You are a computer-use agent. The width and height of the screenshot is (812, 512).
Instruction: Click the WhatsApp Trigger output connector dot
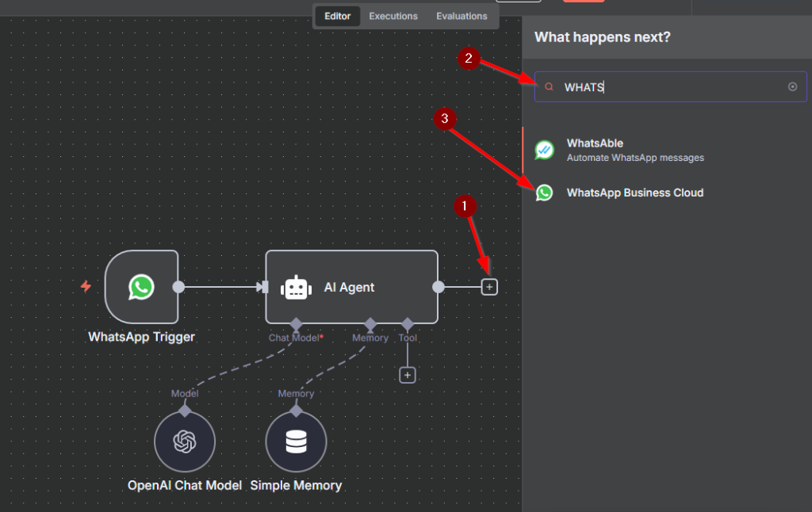coord(178,287)
